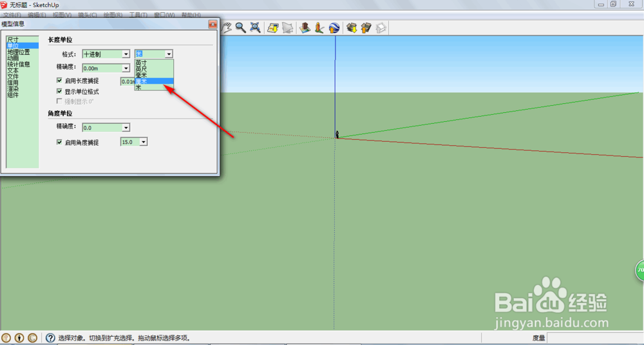Click the Photo Textures icon

point(319,28)
